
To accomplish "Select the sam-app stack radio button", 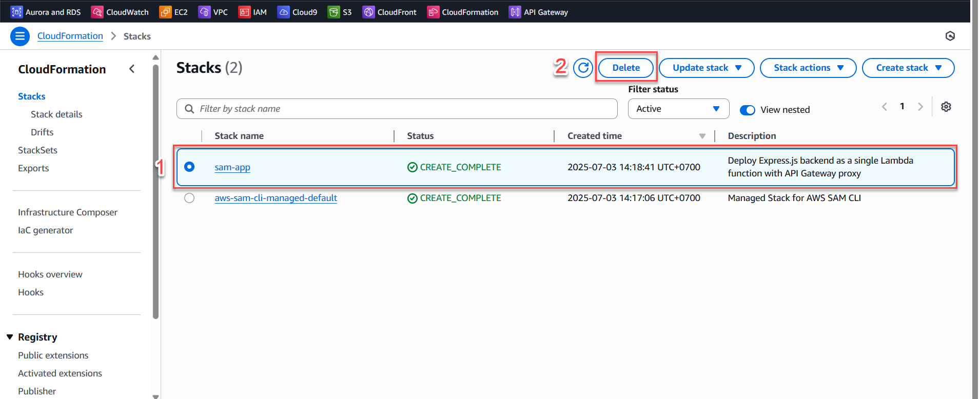I will pyautogui.click(x=189, y=167).
